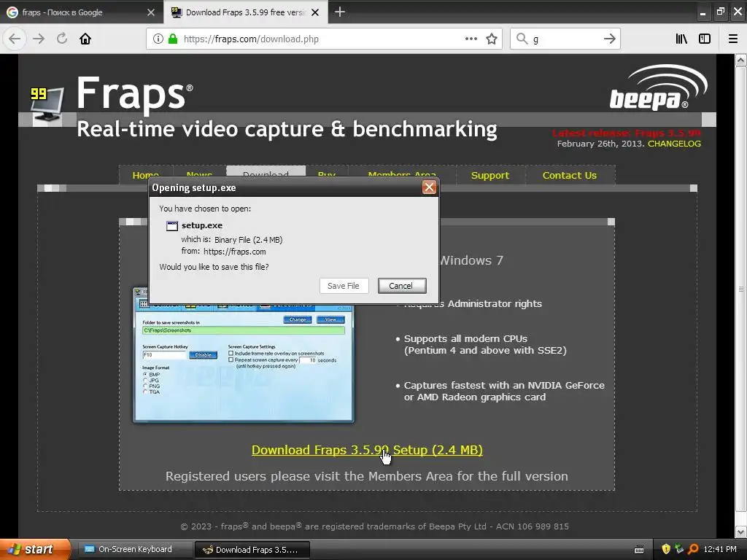The image size is (747, 560).
Task: Open the Members Area menu item
Action: (x=402, y=174)
